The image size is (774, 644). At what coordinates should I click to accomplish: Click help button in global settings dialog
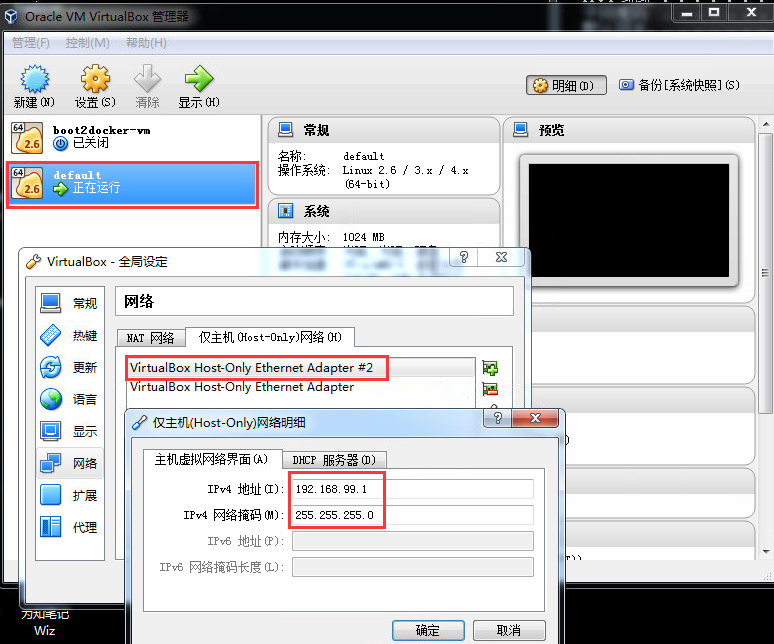[464, 257]
